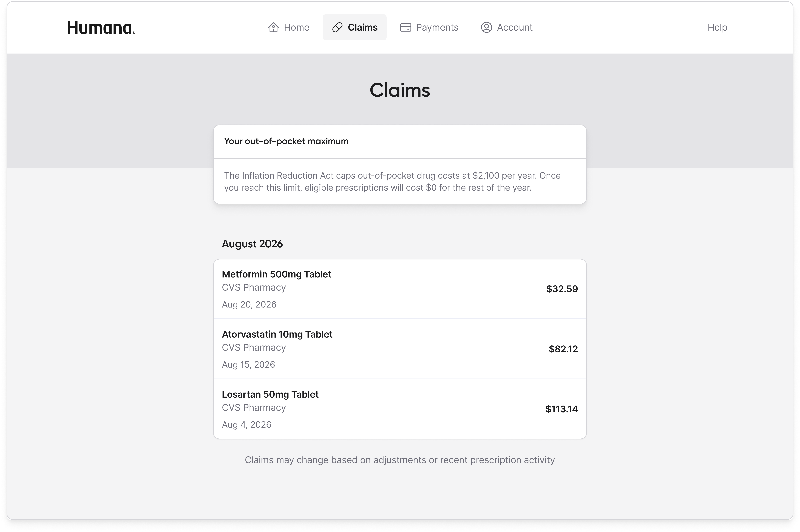Select the Atorvastatin 10mg Tablet claim

tap(277, 334)
